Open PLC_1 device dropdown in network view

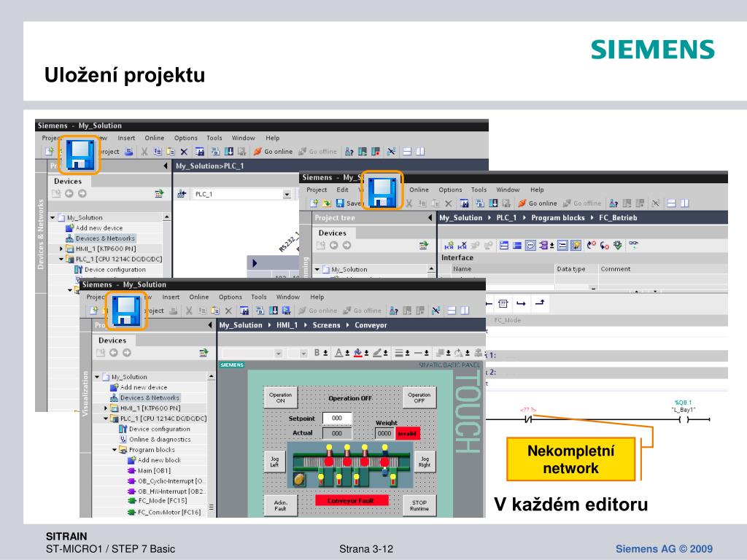[287, 194]
